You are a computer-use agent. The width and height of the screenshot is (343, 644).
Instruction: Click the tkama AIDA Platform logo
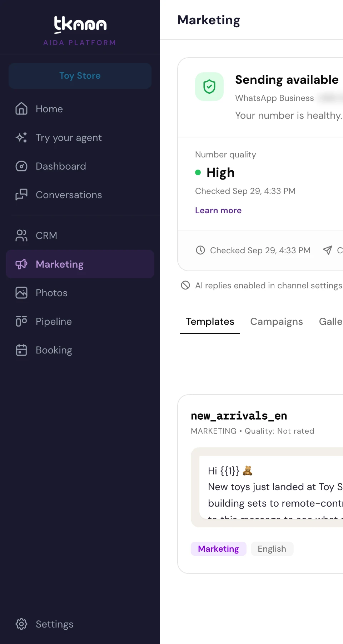point(80,31)
